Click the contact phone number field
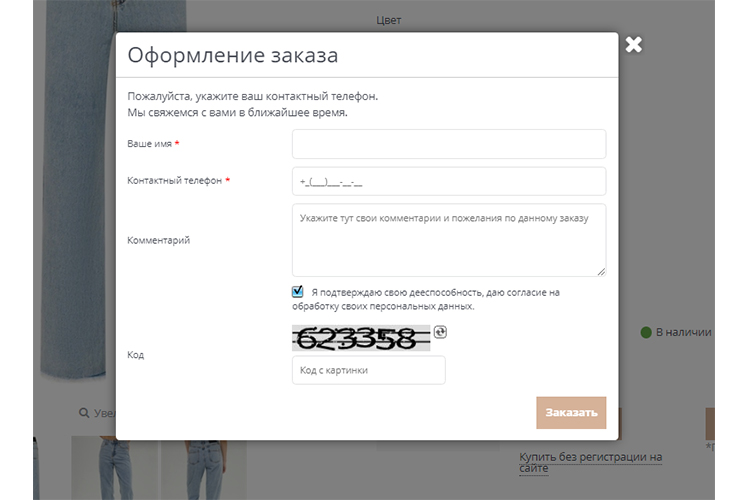 (x=448, y=181)
